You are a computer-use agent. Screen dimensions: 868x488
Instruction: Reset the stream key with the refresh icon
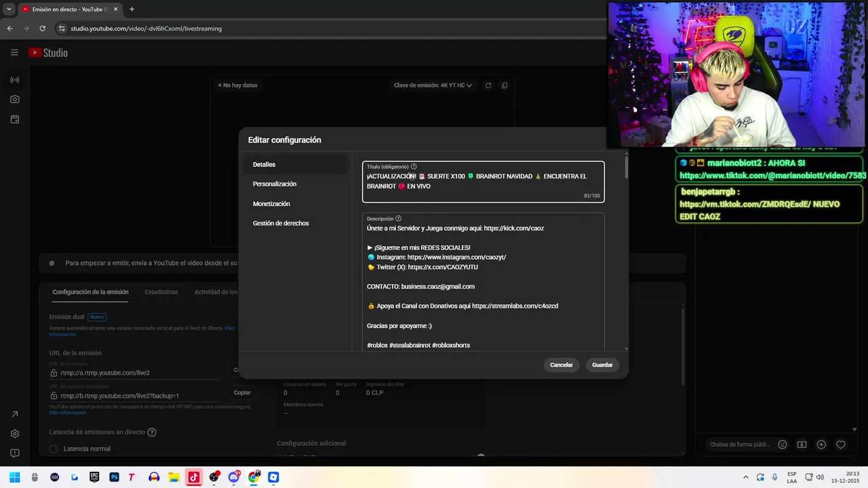click(488, 85)
